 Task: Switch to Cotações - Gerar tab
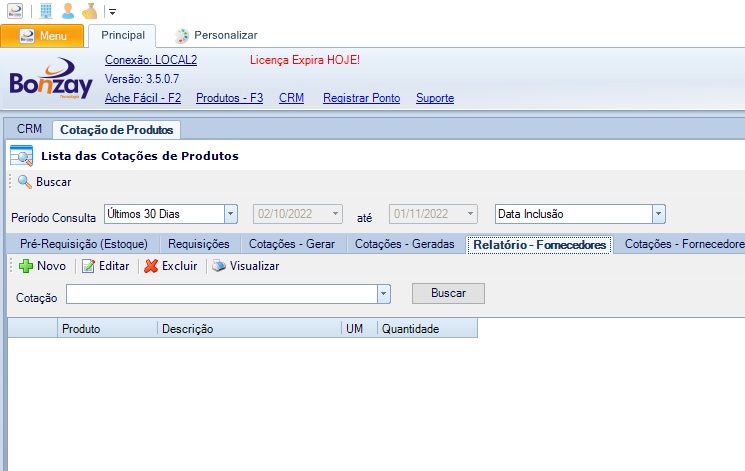pyautogui.click(x=292, y=244)
